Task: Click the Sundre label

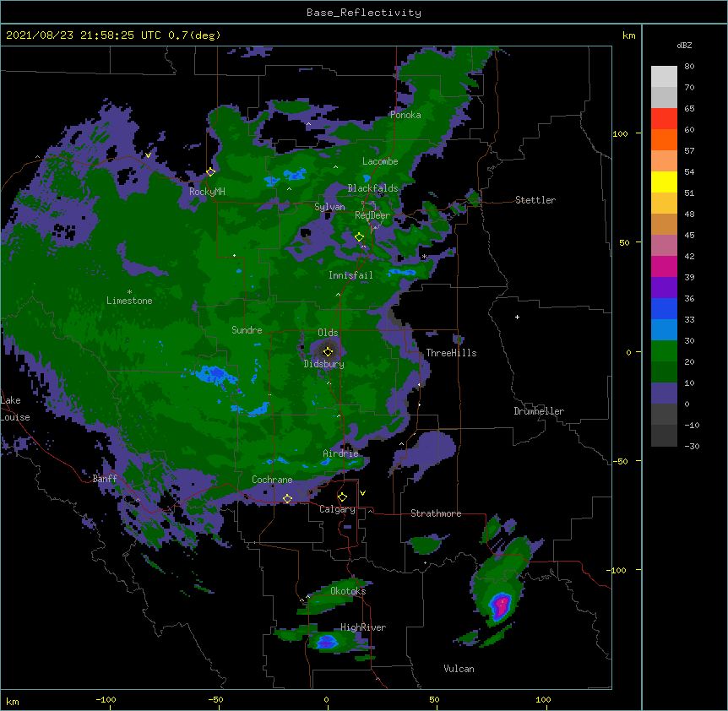Action: point(247,330)
